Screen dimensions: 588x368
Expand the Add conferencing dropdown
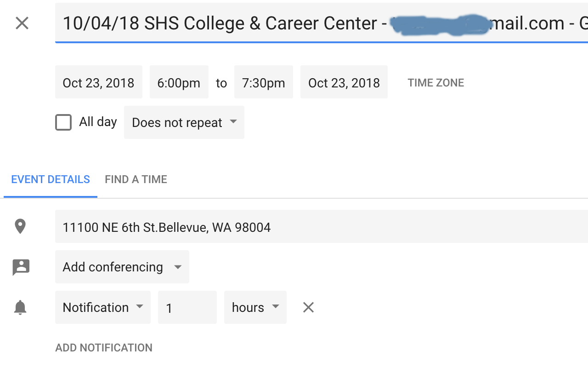(122, 267)
